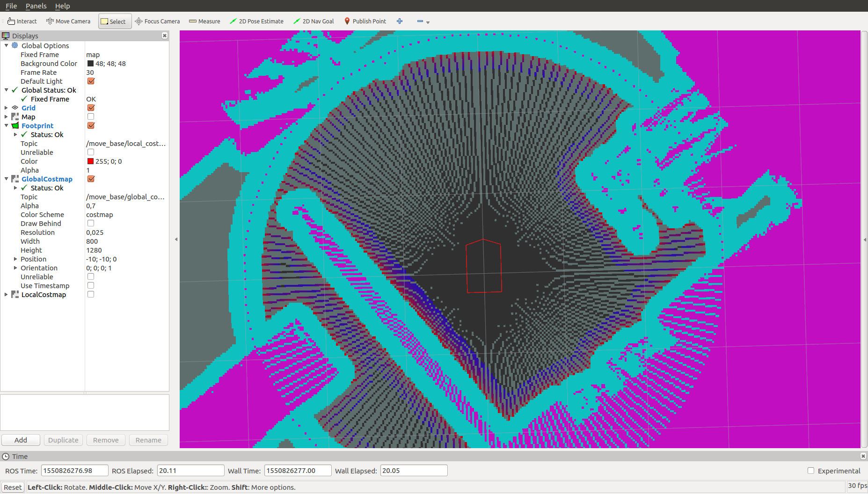The image size is (868, 494).
Task: Click the Footprint red Color swatch
Action: [90, 161]
